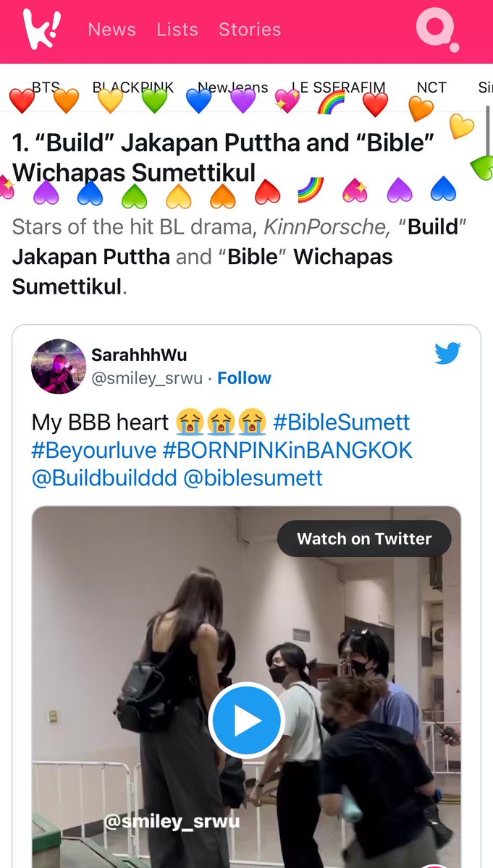
Task: Follow @smiley_srwu via Follow link
Action: coord(244,378)
